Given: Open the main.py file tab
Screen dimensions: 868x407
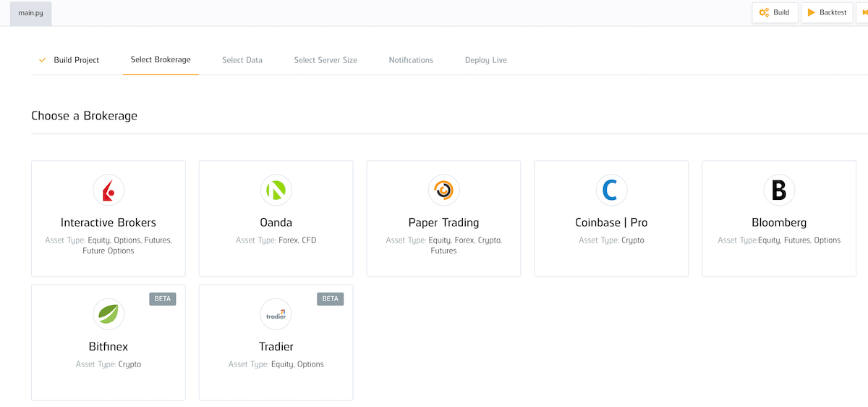Looking at the screenshot, I should point(30,13).
